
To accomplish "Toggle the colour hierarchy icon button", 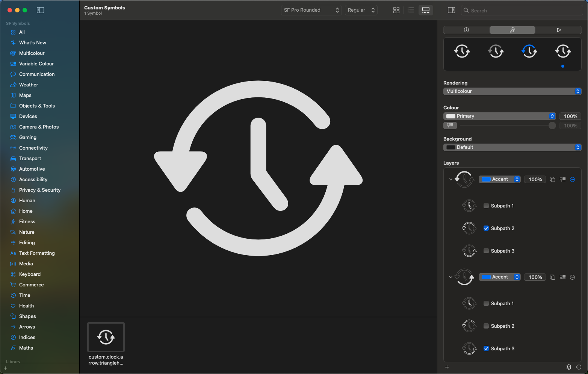I will click(450, 126).
